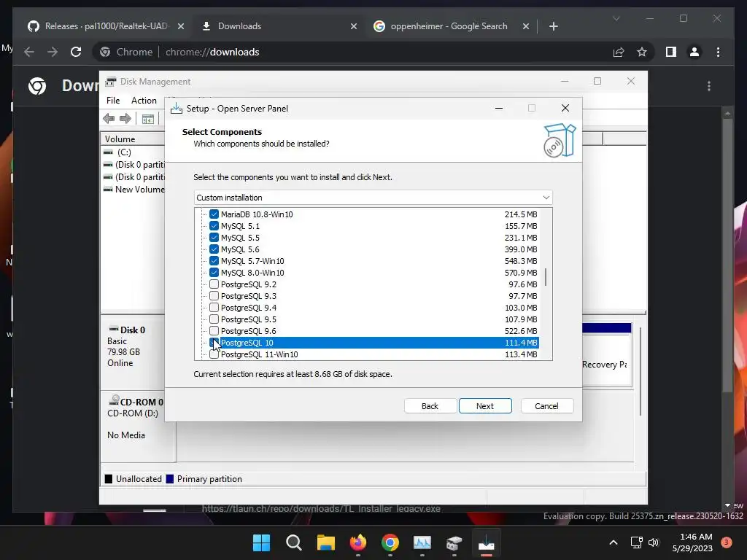Click Chrome forward navigation arrow
The height and width of the screenshot is (560, 747).
53,52
